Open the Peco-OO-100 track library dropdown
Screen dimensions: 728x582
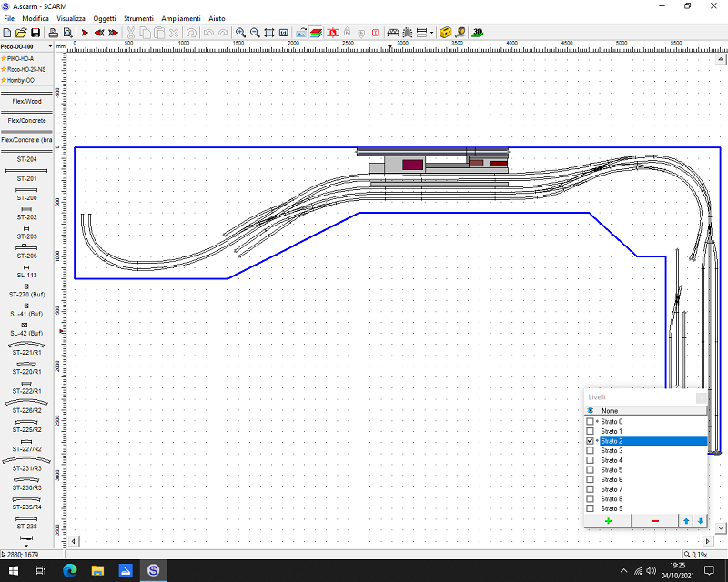point(48,45)
